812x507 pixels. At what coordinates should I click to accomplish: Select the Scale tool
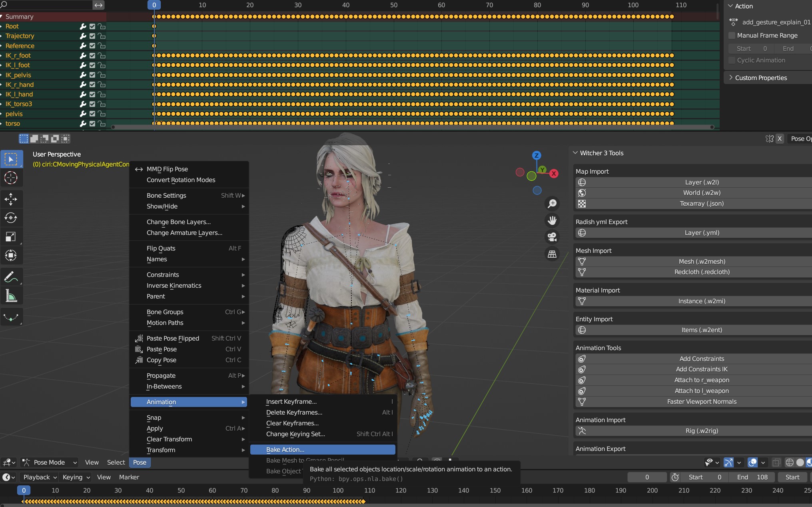point(11,236)
